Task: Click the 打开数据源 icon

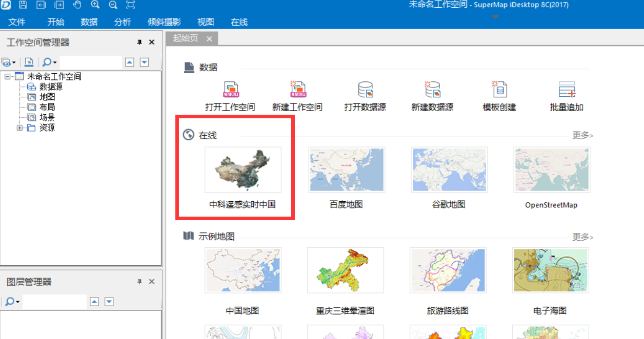Action: pyautogui.click(x=365, y=90)
